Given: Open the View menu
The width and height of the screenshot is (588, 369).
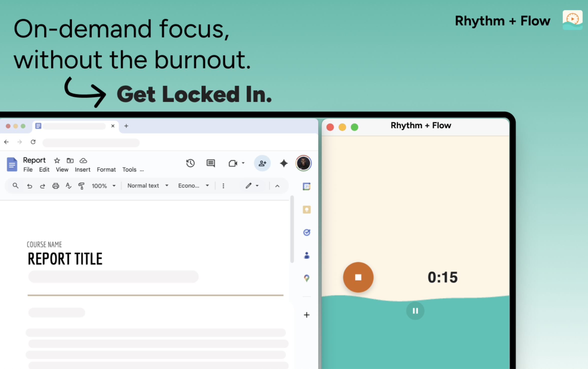Looking at the screenshot, I should click(62, 170).
